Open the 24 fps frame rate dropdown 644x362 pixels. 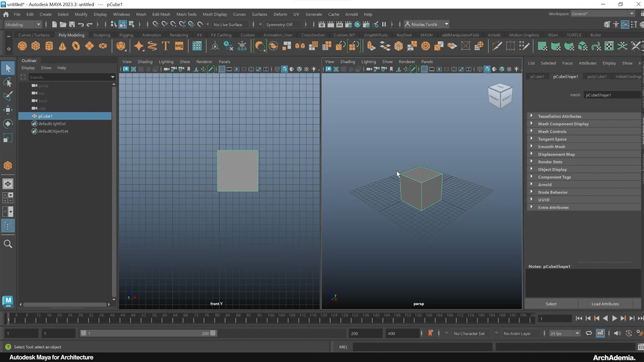coord(565,334)
